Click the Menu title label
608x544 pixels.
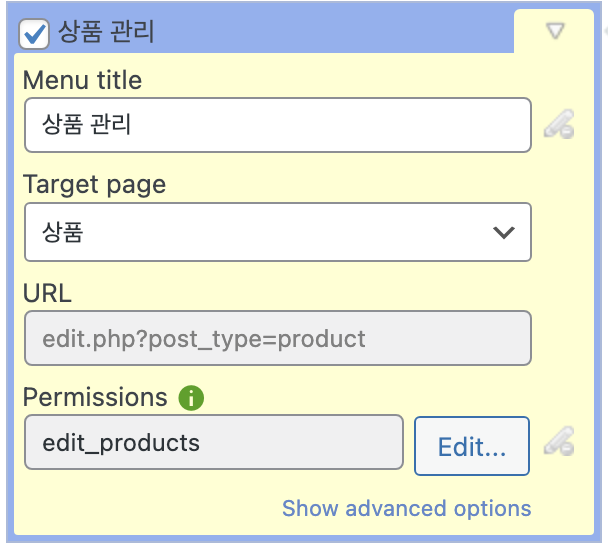(x=82, y=80)
